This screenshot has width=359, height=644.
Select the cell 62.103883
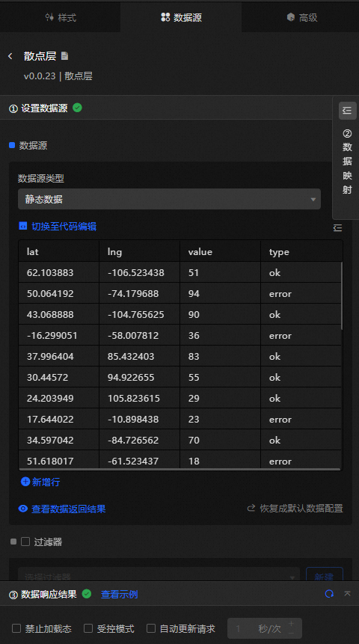tap(59, 272)
